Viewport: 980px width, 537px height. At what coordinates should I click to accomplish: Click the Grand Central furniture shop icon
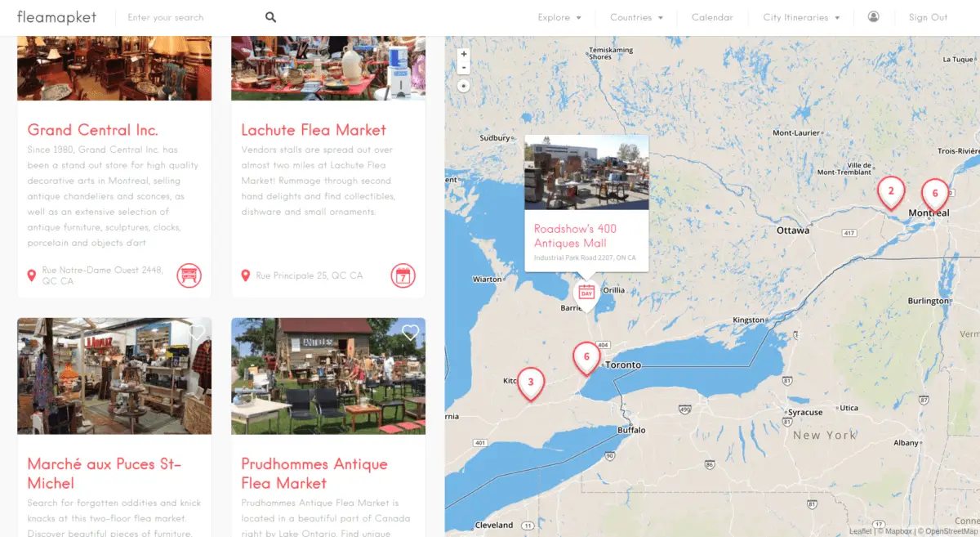click(x=189, y=275)
